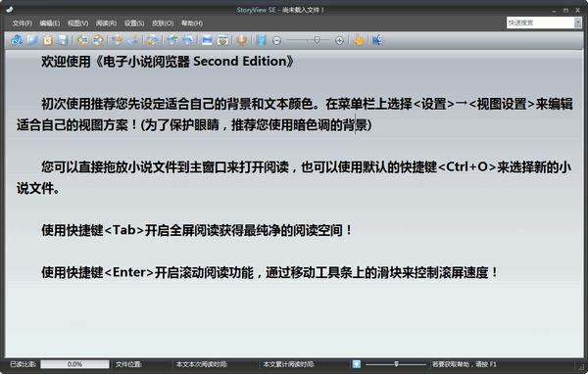
Task: Click the line mentioning <设置>→<视图设置>
Action: 307,104
